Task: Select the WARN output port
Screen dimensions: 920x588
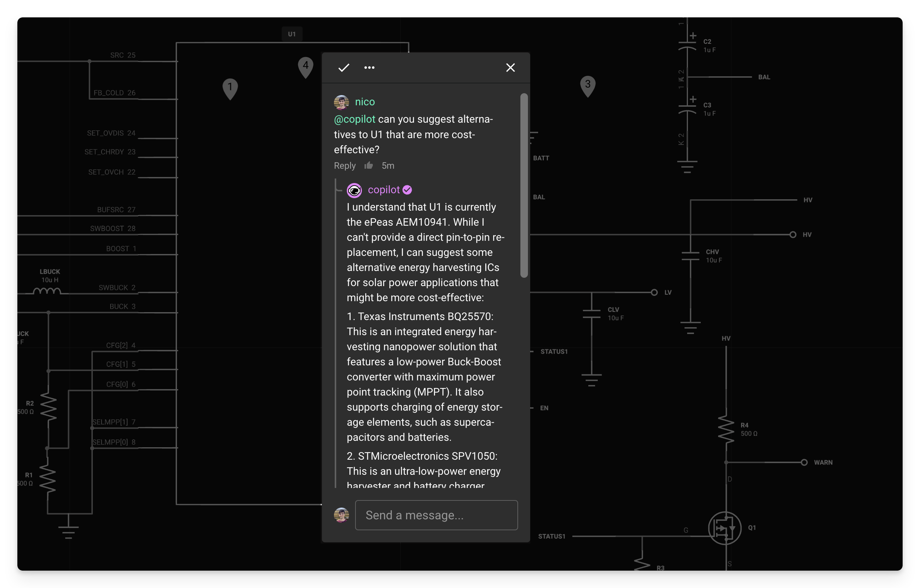Action: pos(805,462)
